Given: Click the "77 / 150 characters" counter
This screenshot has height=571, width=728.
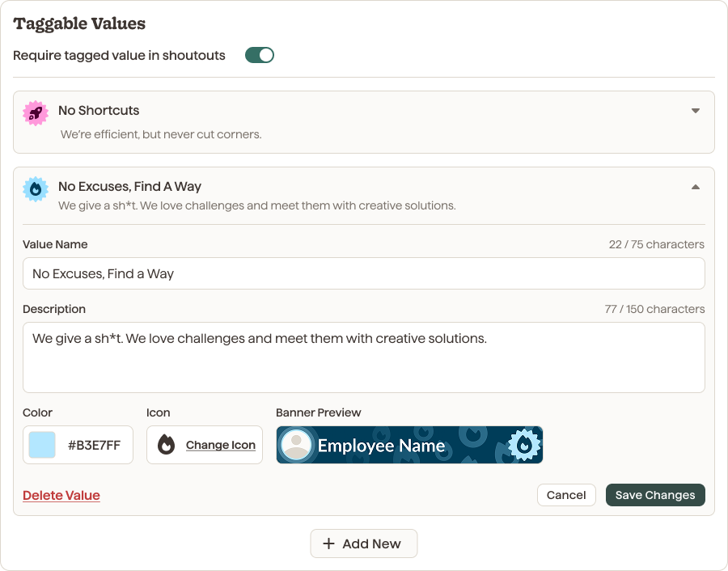Looking at the screenshot, I should [654, 309].
